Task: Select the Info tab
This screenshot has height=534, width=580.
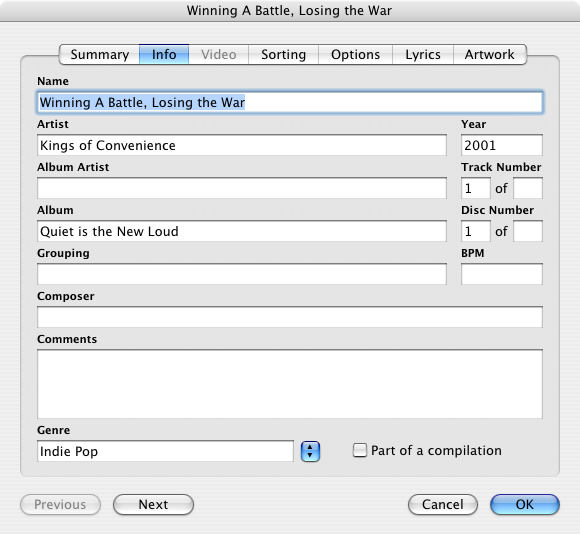Action: click(x=164, y=54)
